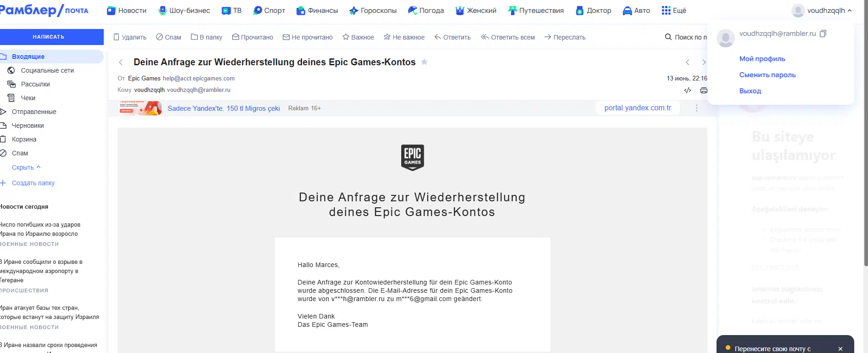Reply to all with Ответить всем
The image size is (868, 353).
(508, 37)
